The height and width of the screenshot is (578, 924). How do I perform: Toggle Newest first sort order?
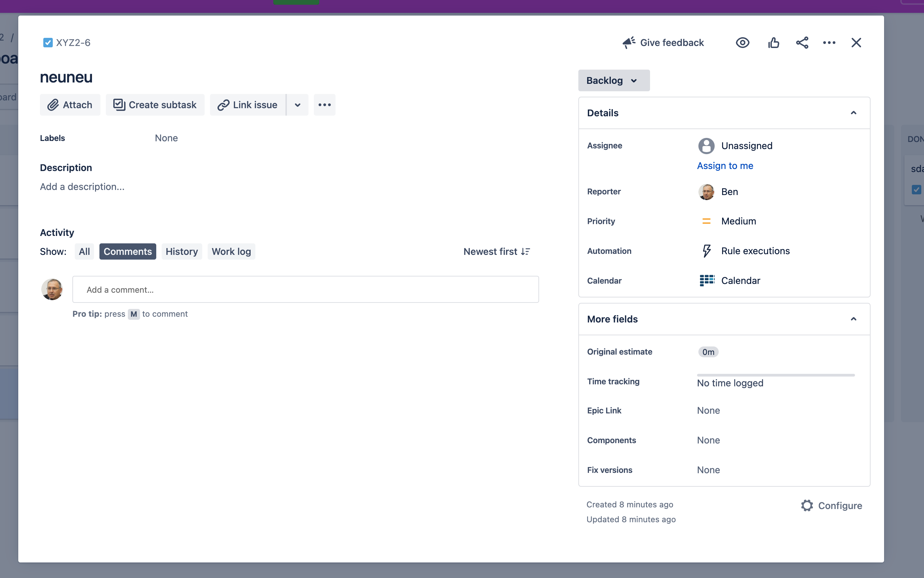pos(496,251)
